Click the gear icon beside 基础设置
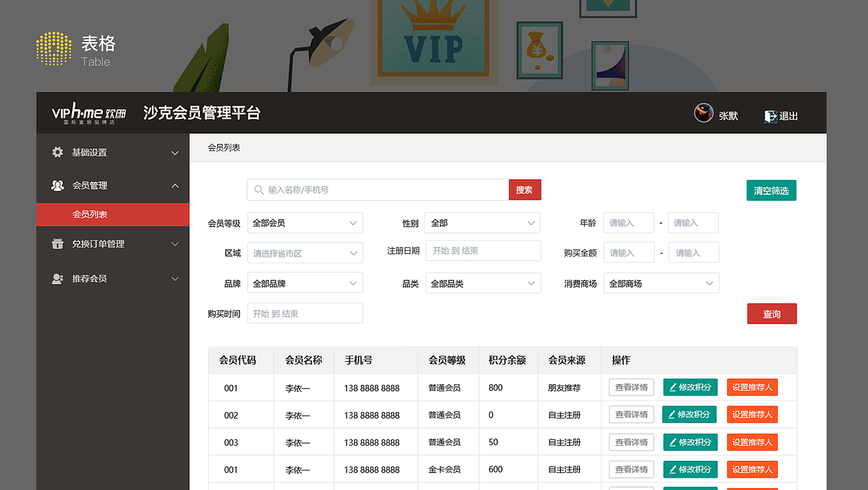 pos(58,153)
